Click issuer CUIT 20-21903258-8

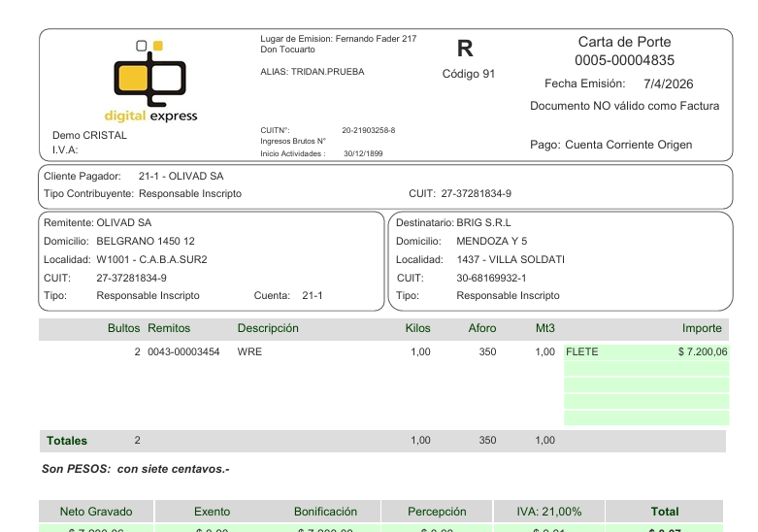[369, 130]
